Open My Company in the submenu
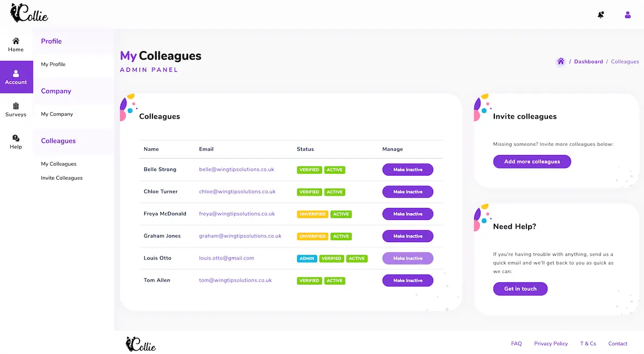Viewport: 644px width, 354px height. click(x=57, y=114)
